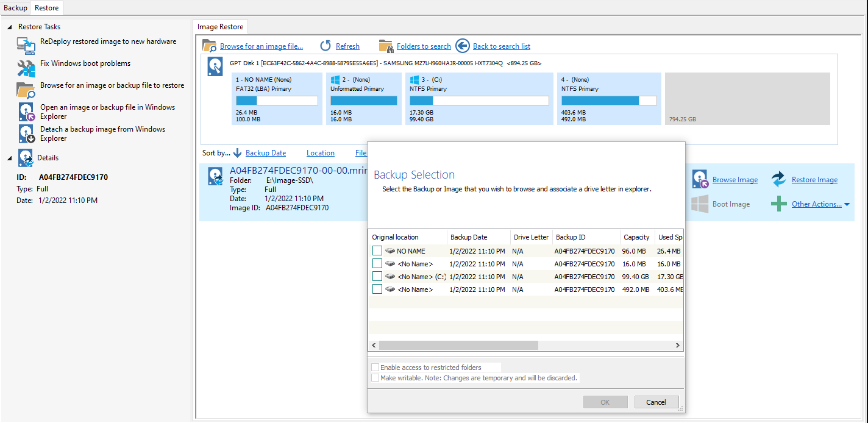Screen dimensions: 868x423
Task: Select the Restore tab
Action: click(x=47, y=8)
